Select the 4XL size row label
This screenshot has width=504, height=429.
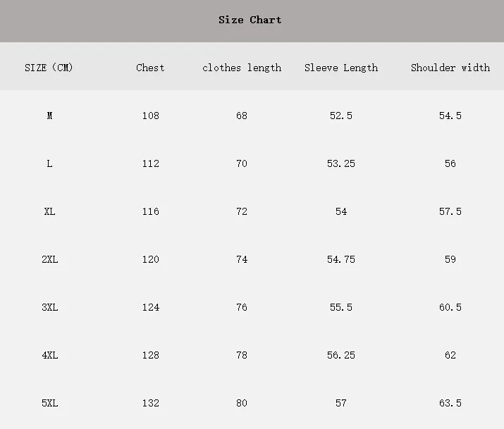tap(50, 355)
